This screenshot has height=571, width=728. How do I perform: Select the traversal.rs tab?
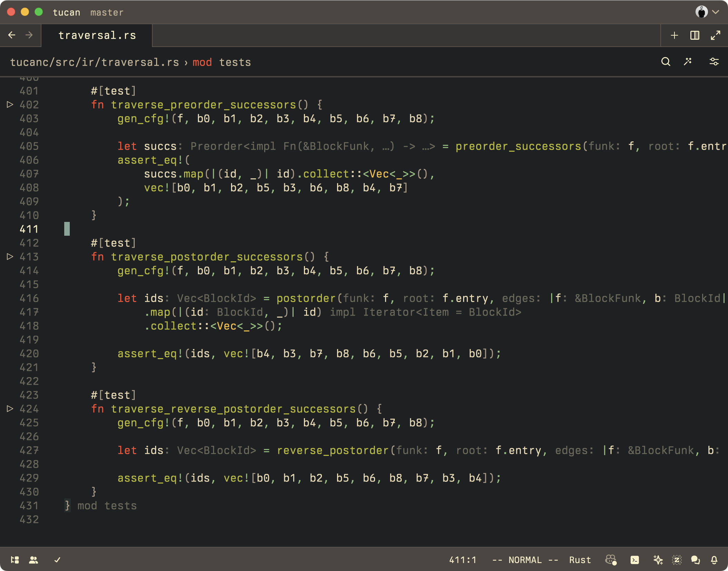(x=97, y=35)
